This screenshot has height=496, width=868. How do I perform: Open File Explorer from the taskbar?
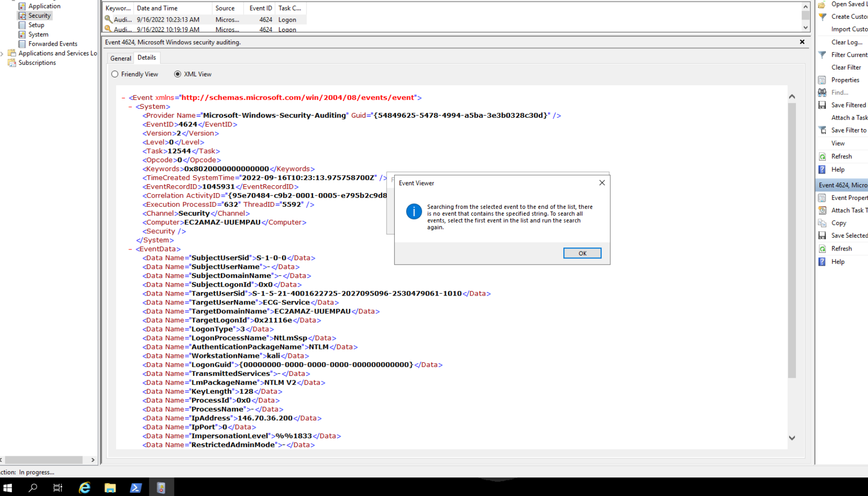(x=110, y=488)
